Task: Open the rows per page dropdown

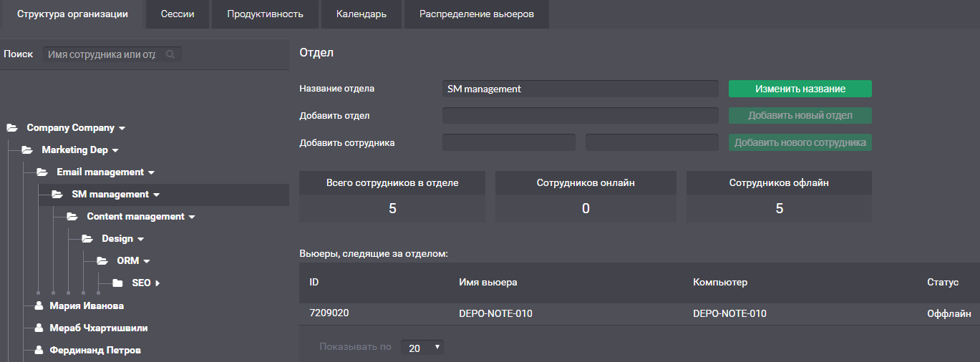Action: click(x=422, y=348)
